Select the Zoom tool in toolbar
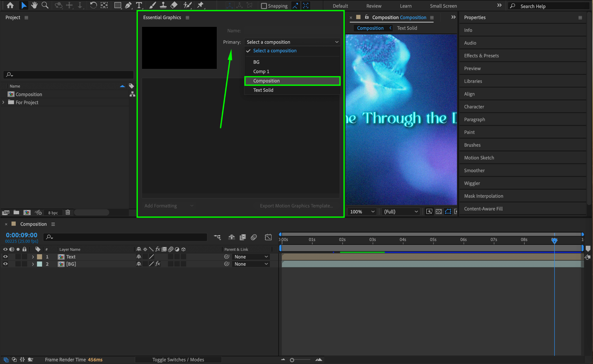 [x=45, y=5]
